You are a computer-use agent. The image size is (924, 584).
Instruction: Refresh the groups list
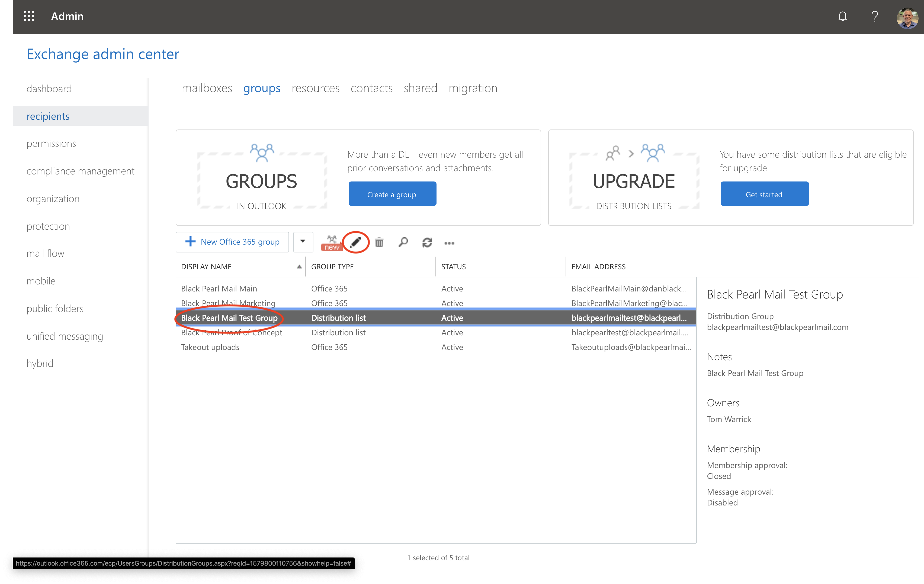pos(427,242)
